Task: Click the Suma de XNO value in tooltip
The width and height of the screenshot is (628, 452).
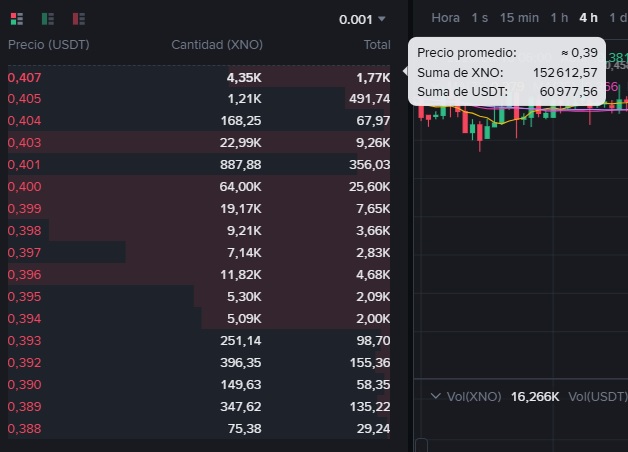Action: tap(565, 72)
